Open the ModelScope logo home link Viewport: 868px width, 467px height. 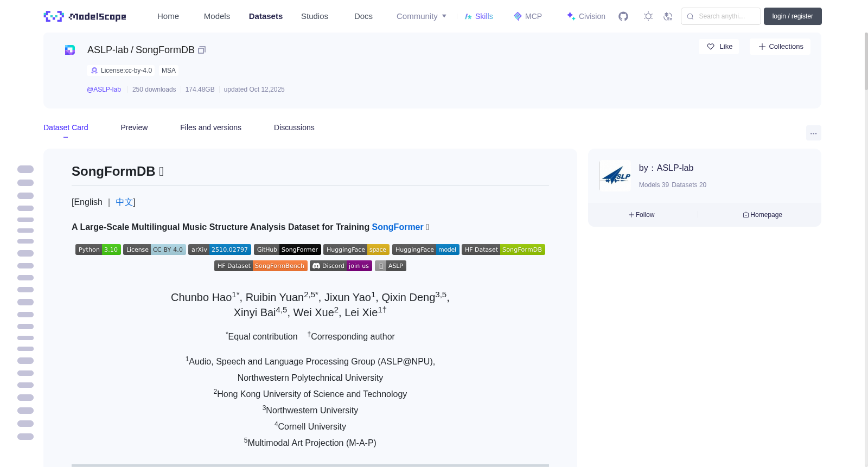(x=85, y=16)
